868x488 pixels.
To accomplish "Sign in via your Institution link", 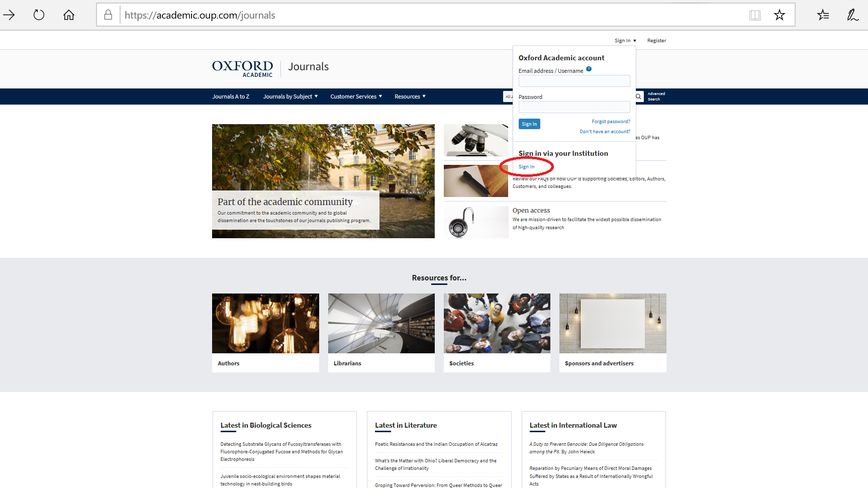I will [526, 167].
